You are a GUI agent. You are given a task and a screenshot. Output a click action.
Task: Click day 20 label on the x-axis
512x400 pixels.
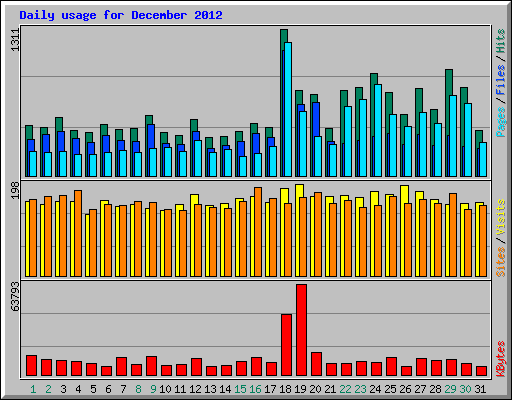[x=315, y=389]
